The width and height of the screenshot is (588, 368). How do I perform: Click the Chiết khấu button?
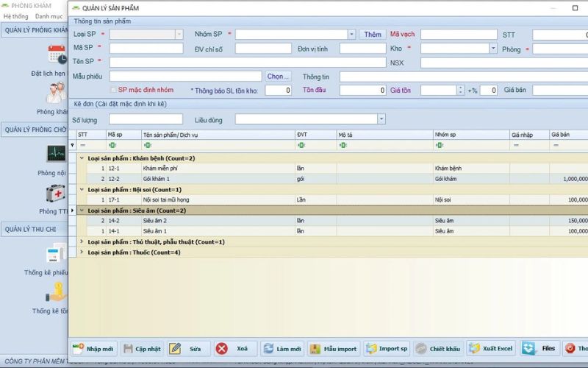pyautogui.click(x=438, y=348)
